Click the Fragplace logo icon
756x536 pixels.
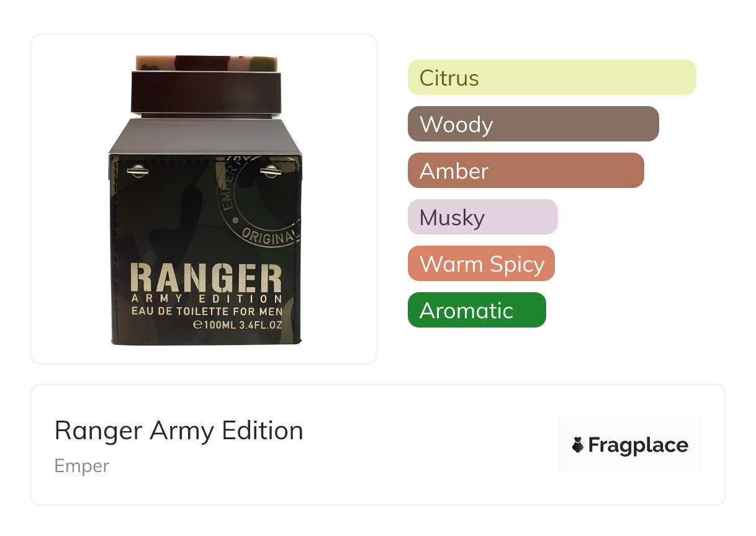click(x=578, y=445)
